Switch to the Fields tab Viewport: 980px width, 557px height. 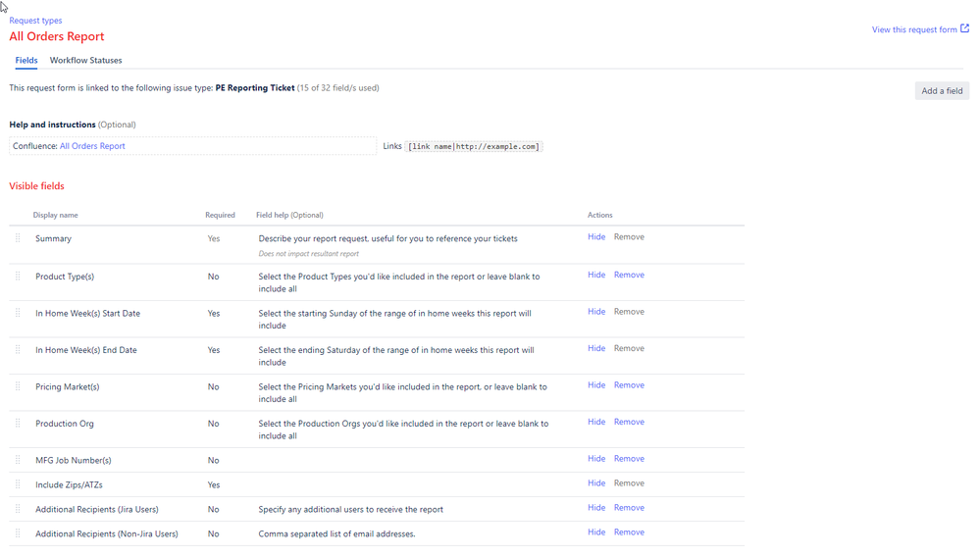(x=26, y=61)
